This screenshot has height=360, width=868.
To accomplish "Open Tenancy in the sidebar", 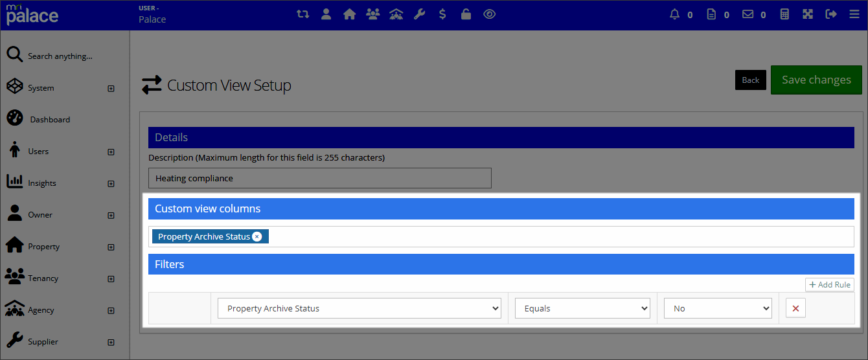I will (x=43, y=278).
